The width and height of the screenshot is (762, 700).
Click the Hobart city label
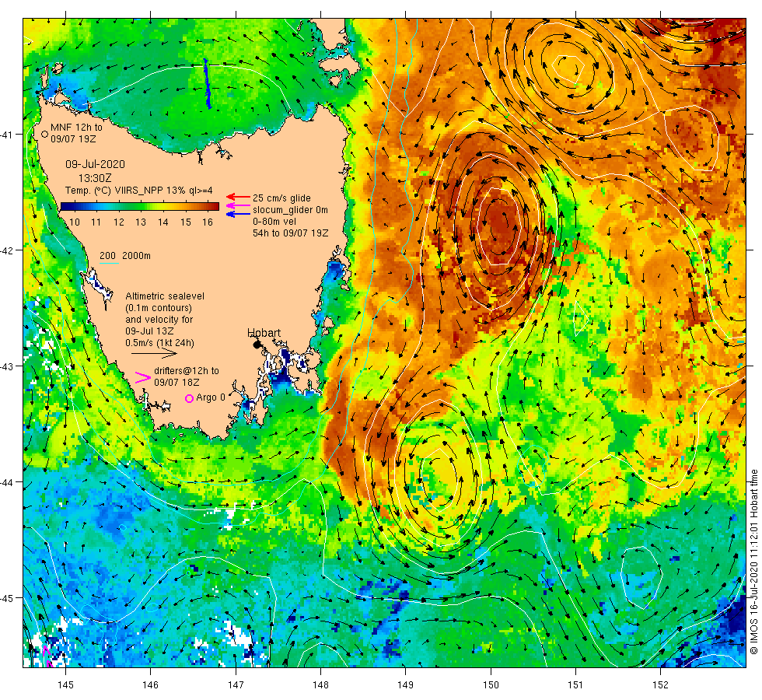[x=264, y=333]
